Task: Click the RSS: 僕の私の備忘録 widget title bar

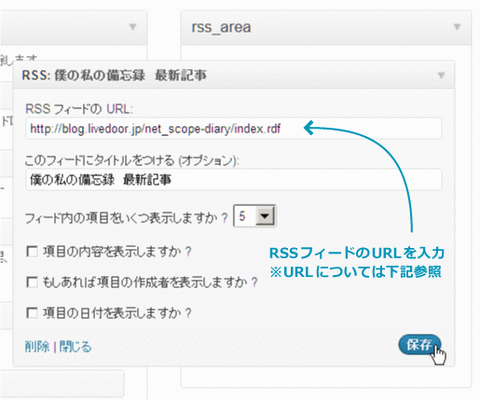Action: pyautogui.click(x=234, y=75)
